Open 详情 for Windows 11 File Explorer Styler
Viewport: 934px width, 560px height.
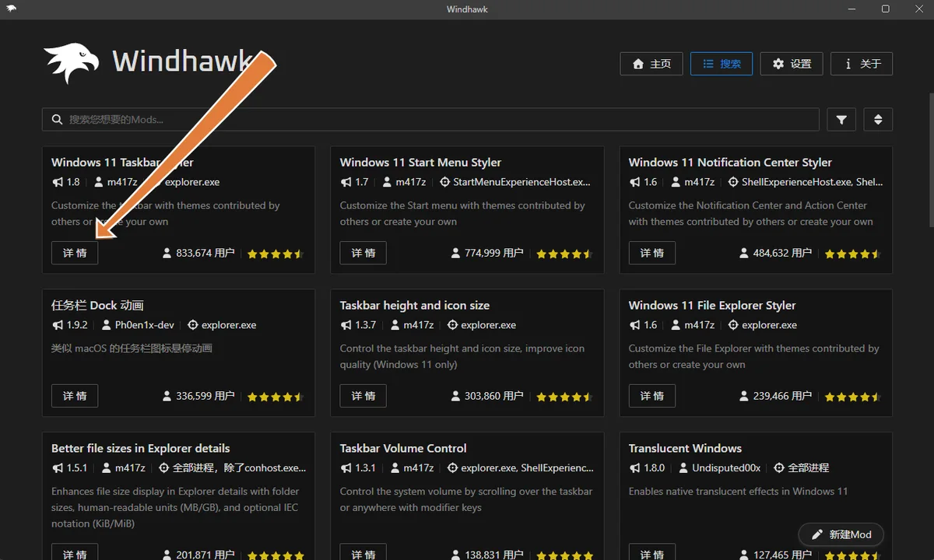pos(652,396)
